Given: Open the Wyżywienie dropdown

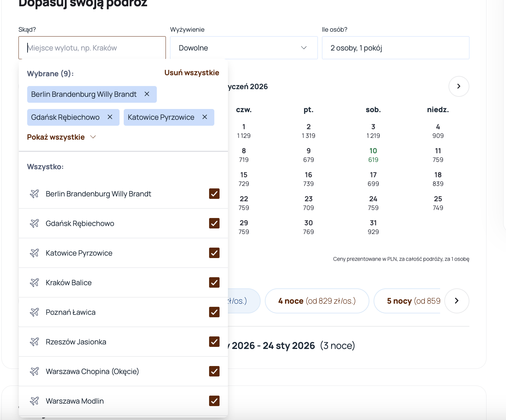Looking at the screenshot, I should pyautogui.click(x=244, y=48).
